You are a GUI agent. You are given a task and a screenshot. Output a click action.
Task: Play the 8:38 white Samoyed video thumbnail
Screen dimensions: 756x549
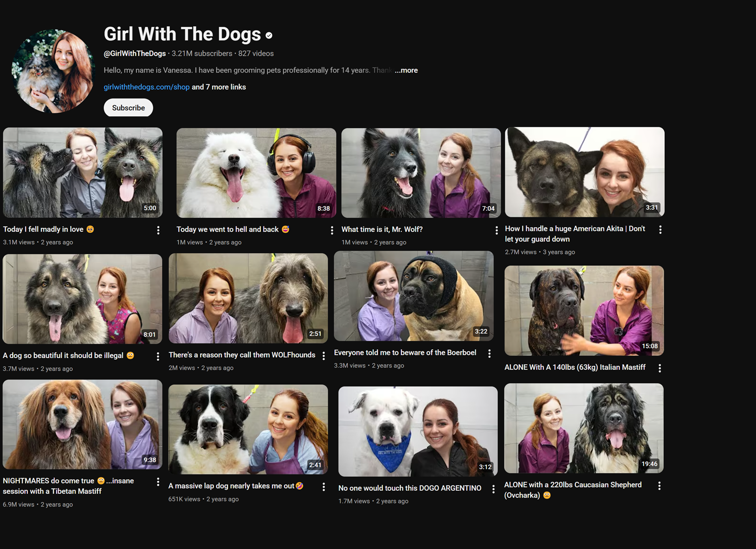[x=256, y=173]
